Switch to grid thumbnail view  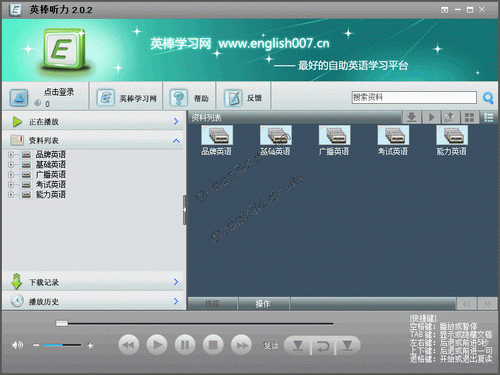coord(469,117)
